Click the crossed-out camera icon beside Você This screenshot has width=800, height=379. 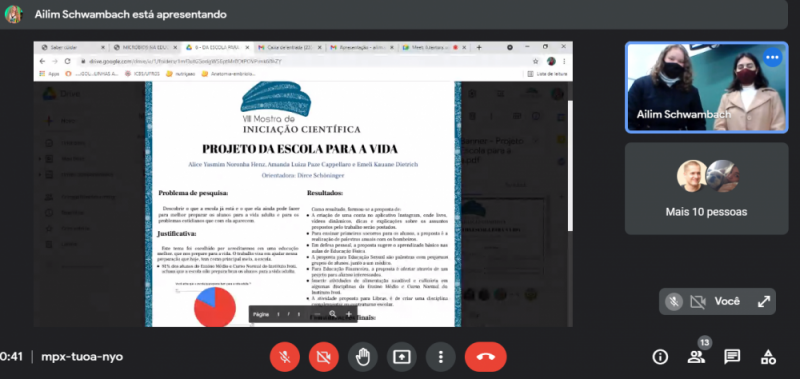pyautogui.click(x=697, y=301)
